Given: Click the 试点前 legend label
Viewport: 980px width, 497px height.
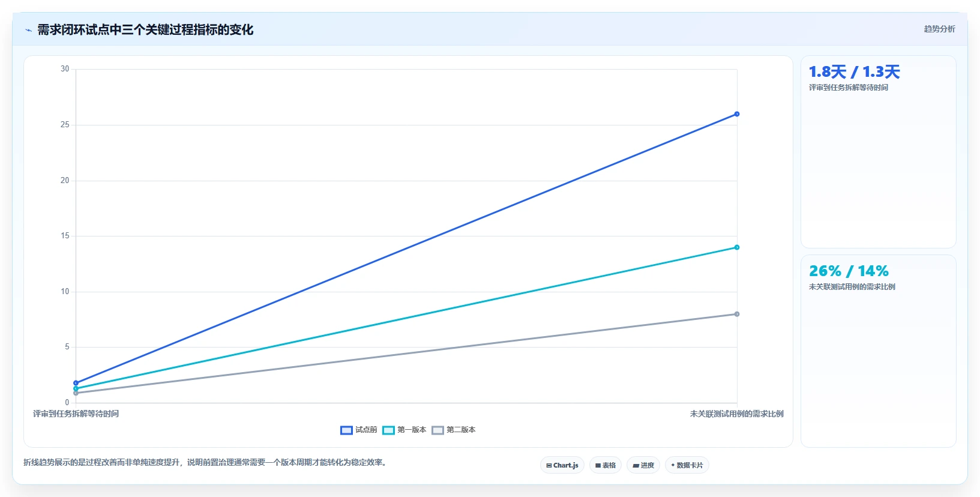Looking at the screenshot, I should click(x=366, y=430).
